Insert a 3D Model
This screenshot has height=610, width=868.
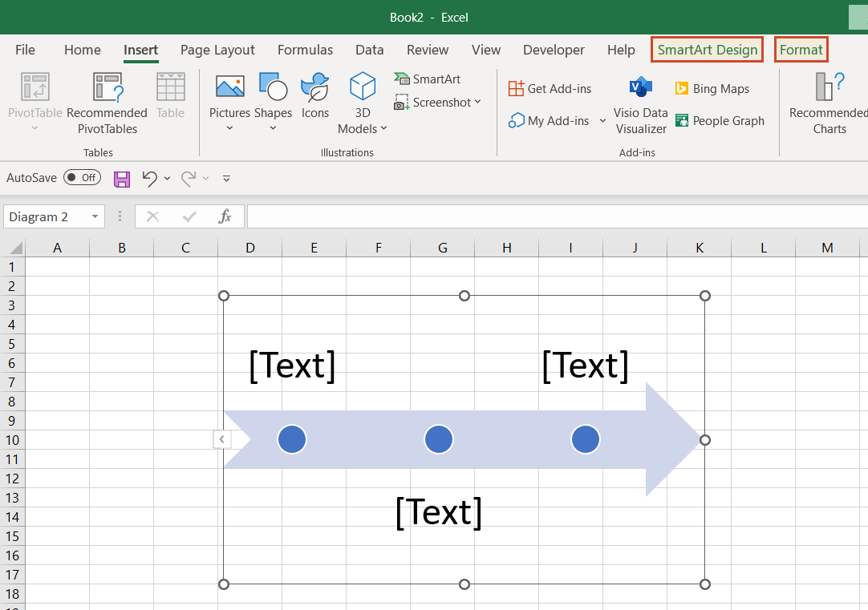tap(363, 96)
